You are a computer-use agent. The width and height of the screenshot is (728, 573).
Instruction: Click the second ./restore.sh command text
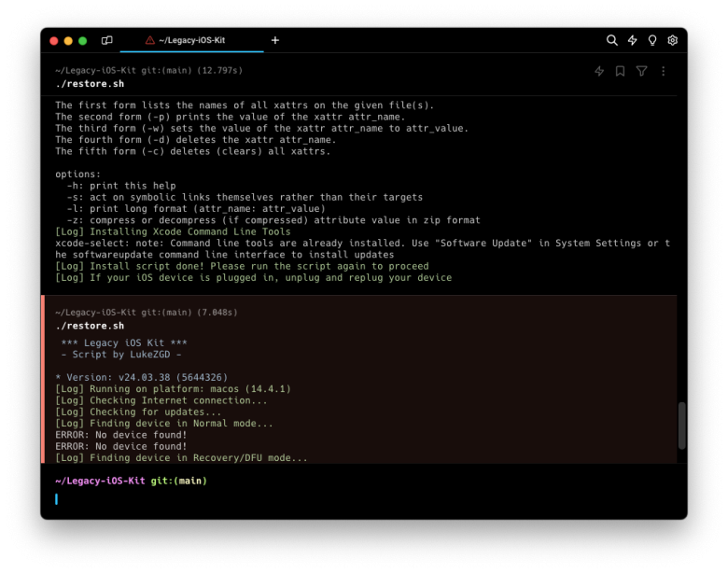(90, 326)
